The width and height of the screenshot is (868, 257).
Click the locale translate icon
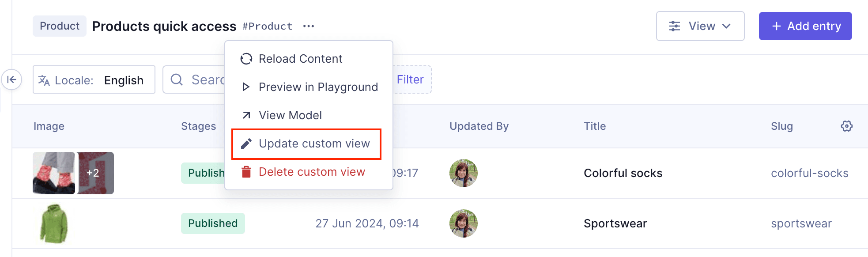coord(44,80)
